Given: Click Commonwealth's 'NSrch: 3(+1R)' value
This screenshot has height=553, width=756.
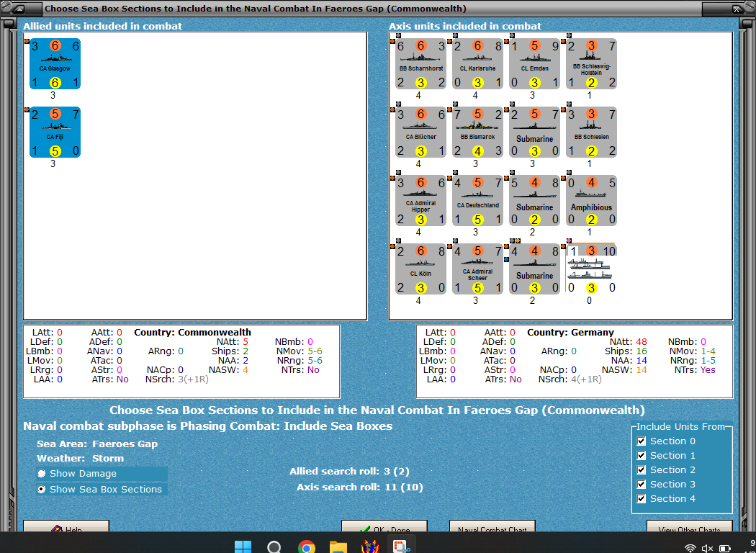Looking at the screenshot, I should point(177,379).
